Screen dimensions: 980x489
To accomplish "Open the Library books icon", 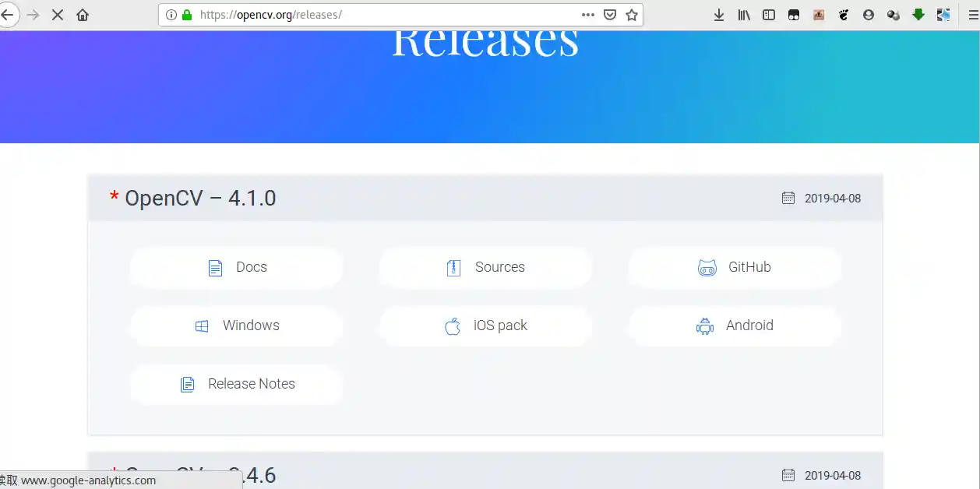I will [744, 15].
